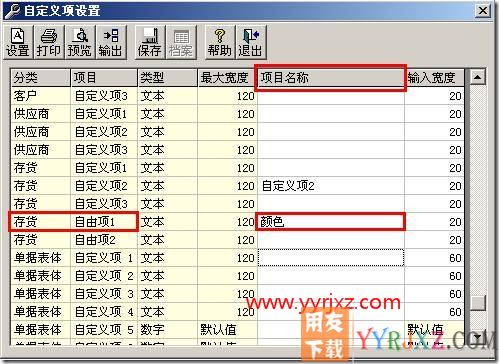
Task: Click the 数字 type cell for 自定义项 5
Action: pos(168,330)
